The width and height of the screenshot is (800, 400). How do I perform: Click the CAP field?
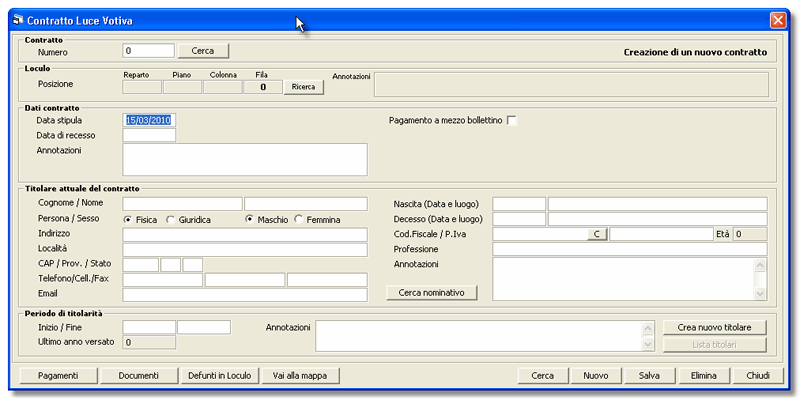coord(140,265)
